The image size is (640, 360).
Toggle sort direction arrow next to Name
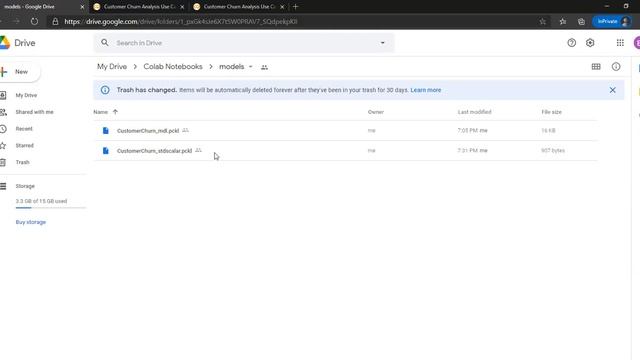115,112
